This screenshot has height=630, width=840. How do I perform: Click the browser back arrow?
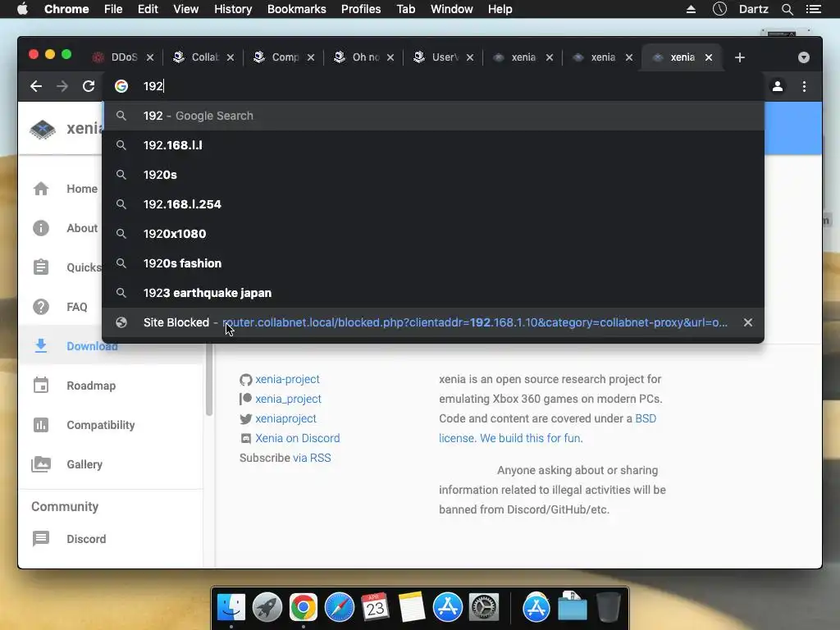(36, 86)
